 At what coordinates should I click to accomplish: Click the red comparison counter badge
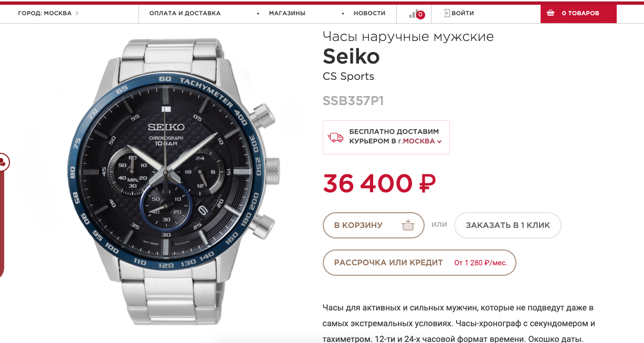click(420, 15)
